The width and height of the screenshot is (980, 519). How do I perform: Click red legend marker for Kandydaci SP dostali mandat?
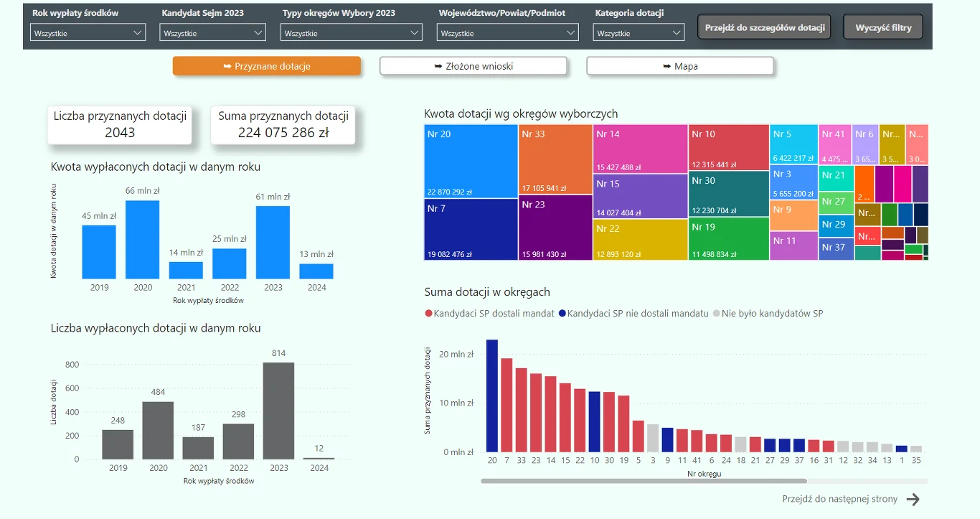(x=428, y=314)
